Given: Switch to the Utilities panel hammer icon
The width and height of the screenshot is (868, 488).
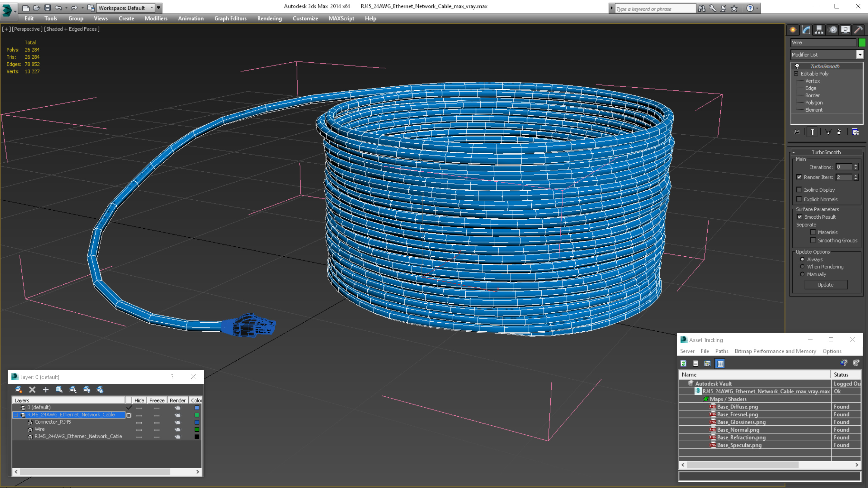Looking at the screenshot, I should pos(859,30).
